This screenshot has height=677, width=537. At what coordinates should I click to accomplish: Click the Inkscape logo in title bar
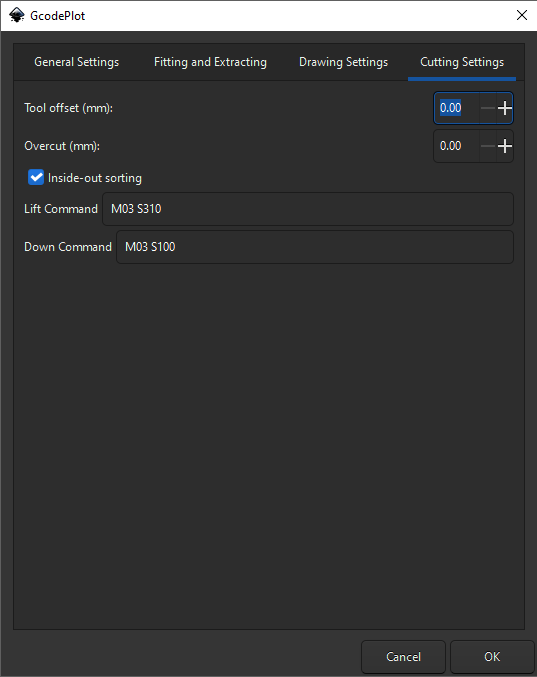tap(17, 16)
